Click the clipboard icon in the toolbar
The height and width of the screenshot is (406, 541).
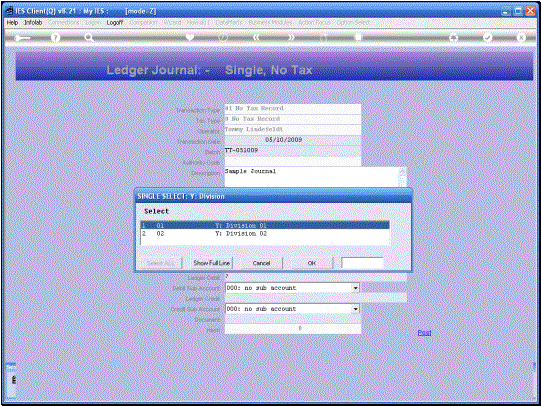358,37
